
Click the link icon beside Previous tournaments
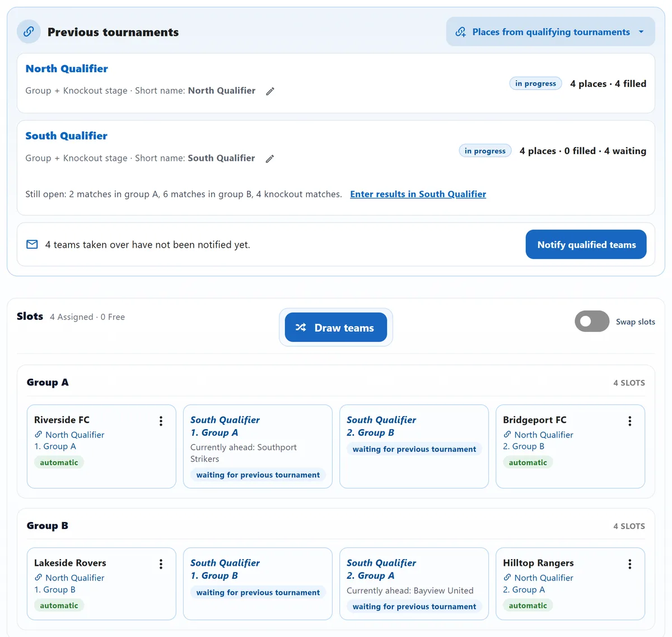pyautogui.click(x=29, y=32)
